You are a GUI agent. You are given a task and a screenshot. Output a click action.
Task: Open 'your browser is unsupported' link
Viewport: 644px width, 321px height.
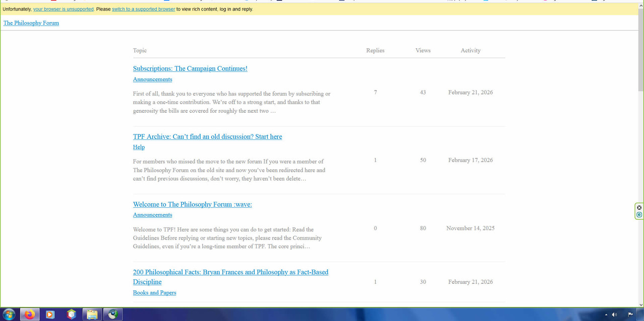tap(63, 9)
